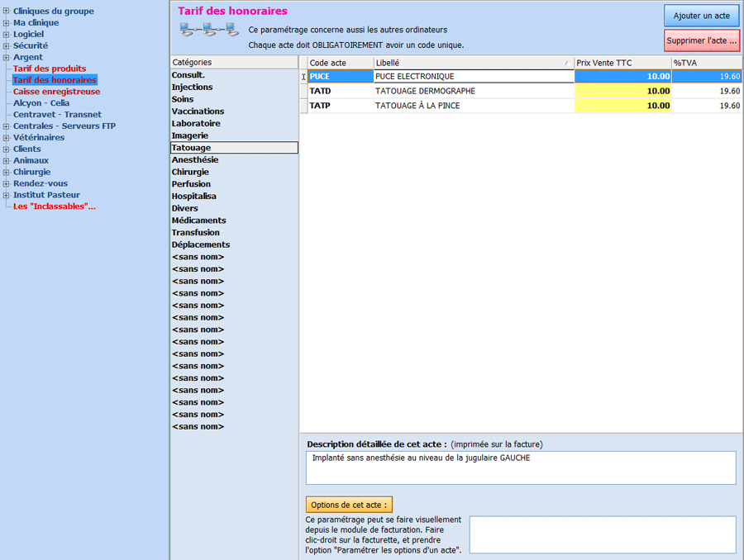Open Les "Inclassables" entry

54,206
